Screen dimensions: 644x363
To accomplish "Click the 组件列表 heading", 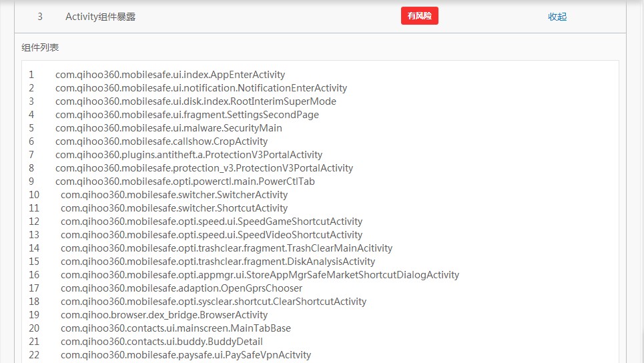I will click(40, 47).
